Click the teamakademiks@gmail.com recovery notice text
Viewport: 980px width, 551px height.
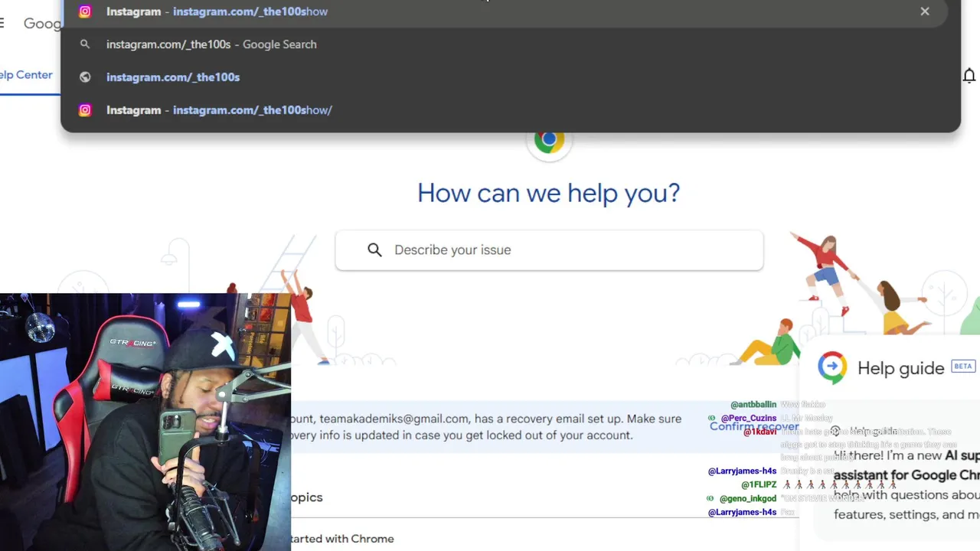coord(486,427)
